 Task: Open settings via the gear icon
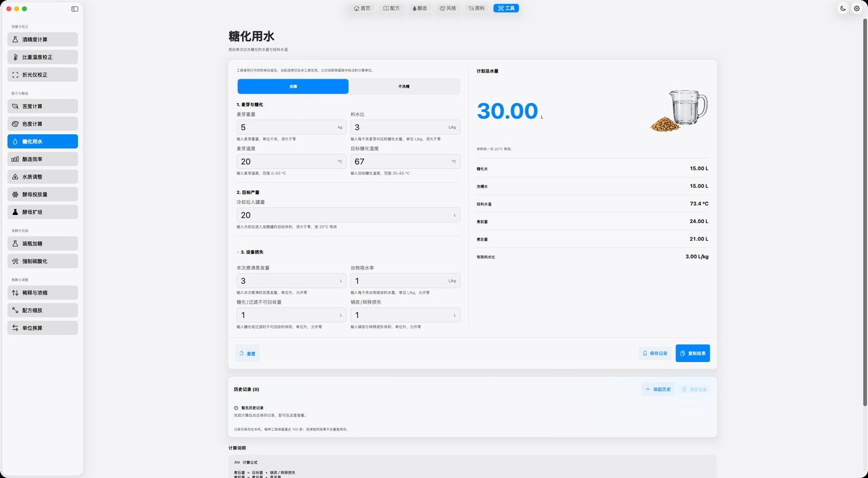click(x=856, y=8)
